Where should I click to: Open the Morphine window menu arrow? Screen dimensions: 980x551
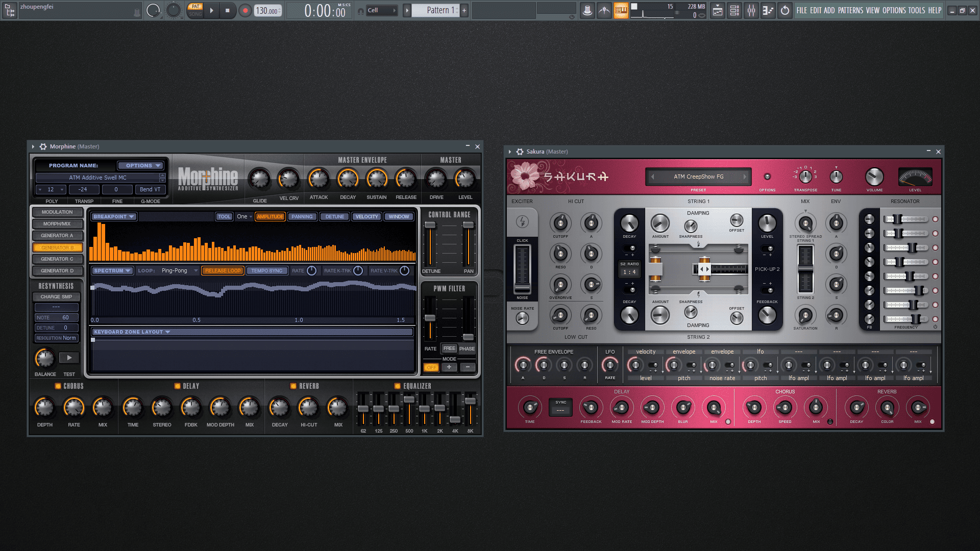coord(33,146)
